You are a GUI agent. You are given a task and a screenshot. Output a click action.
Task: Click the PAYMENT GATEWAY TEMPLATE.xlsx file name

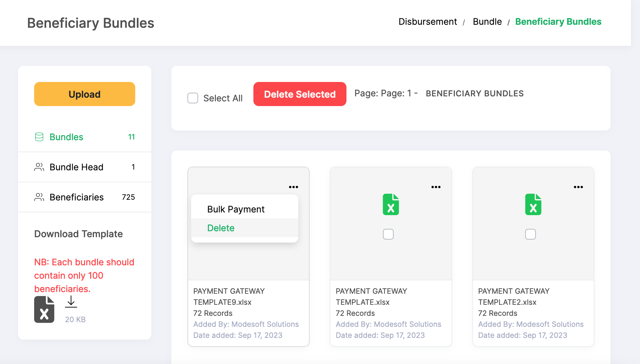pos(372,297)
